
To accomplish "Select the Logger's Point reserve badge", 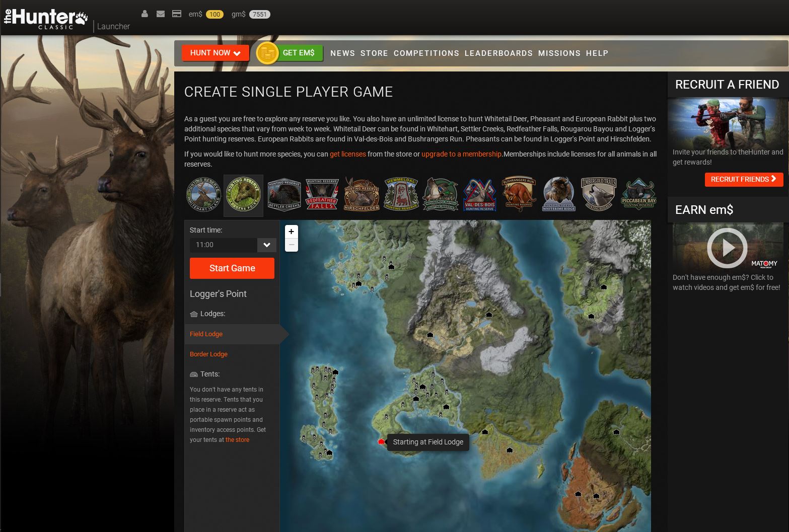I will pos(243,195).
